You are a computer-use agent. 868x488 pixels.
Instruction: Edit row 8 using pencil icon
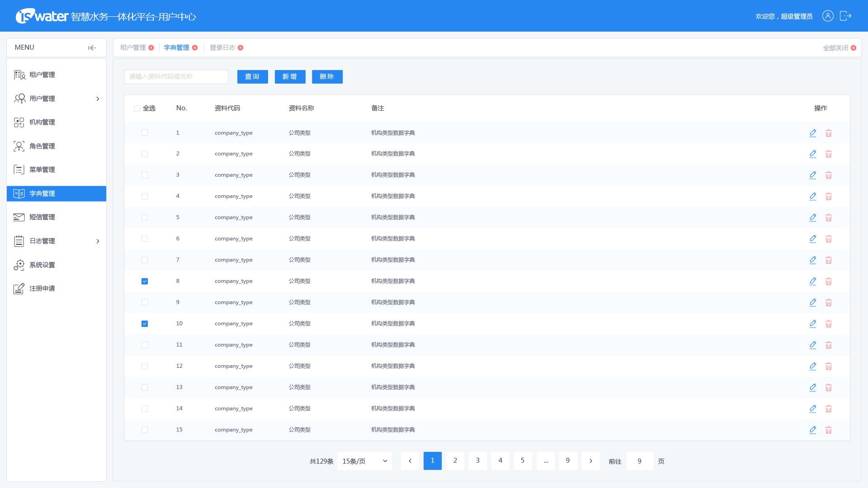tap(813, 282)
